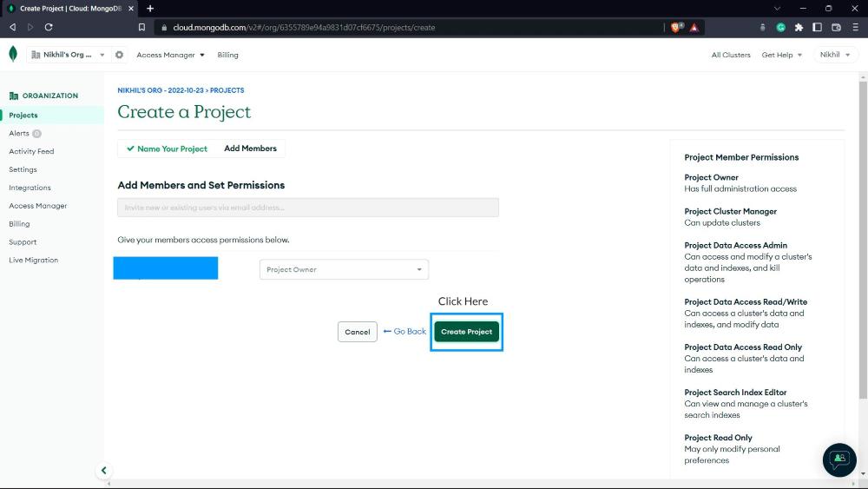Click the Project Read Only permission heading
868x489 pixels.
tap(718, 438)
